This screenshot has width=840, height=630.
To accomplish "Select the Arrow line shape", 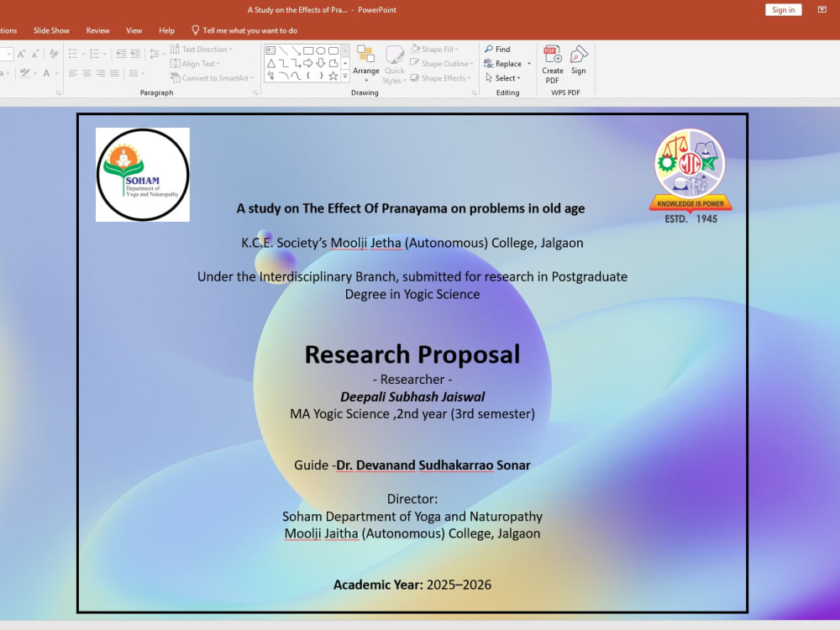I will [x=296, y=50].
